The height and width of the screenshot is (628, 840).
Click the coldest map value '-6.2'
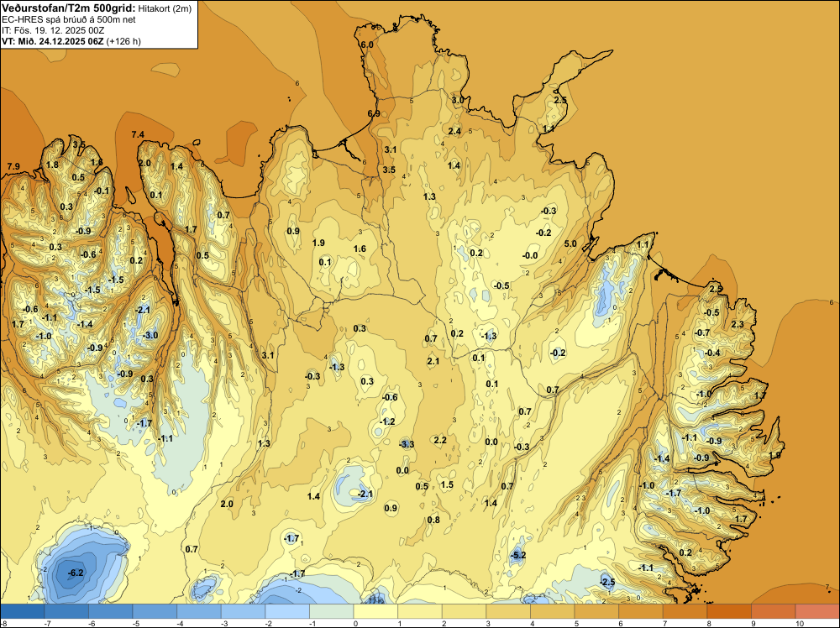tap(76, 573)
